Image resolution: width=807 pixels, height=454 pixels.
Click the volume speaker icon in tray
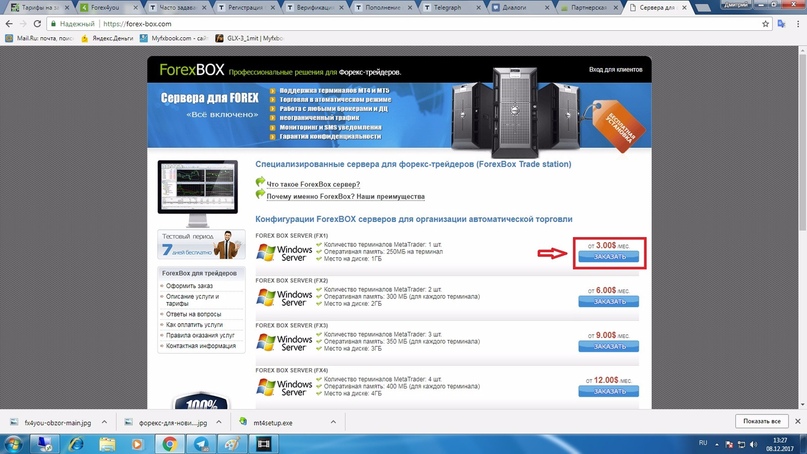tap(753, 444)
